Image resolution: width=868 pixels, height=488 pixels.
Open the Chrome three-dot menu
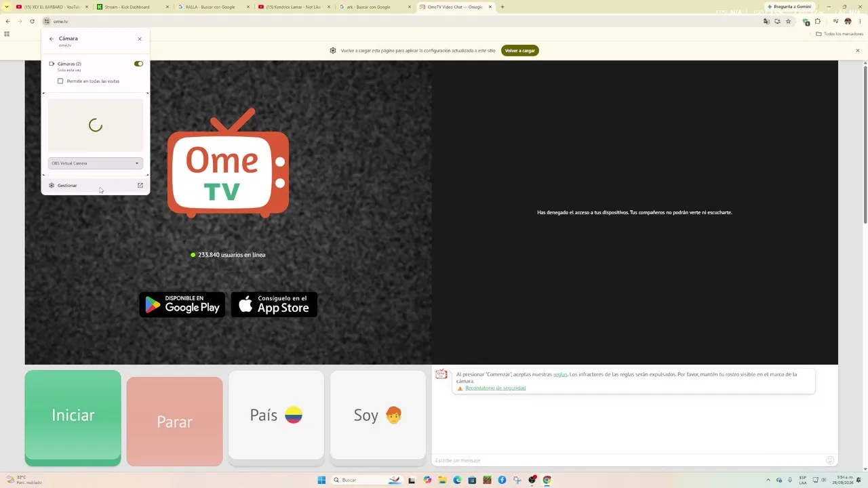(859, 22)
